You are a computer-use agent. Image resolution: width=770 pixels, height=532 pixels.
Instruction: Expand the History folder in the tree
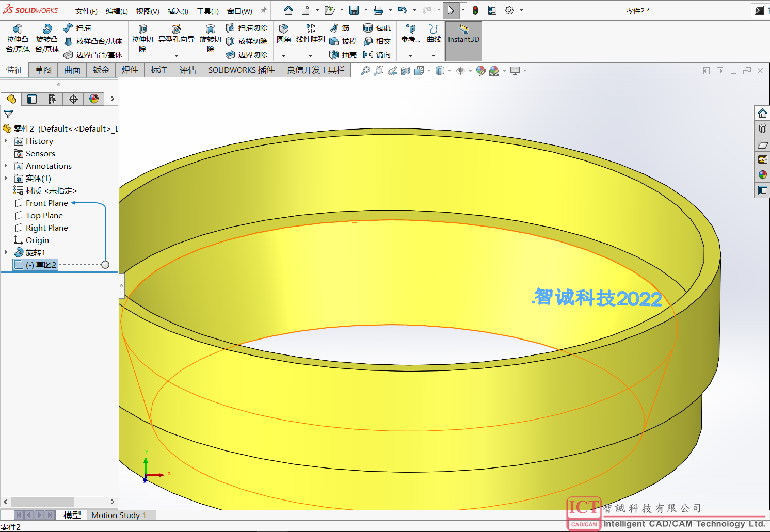click(6, 141)
